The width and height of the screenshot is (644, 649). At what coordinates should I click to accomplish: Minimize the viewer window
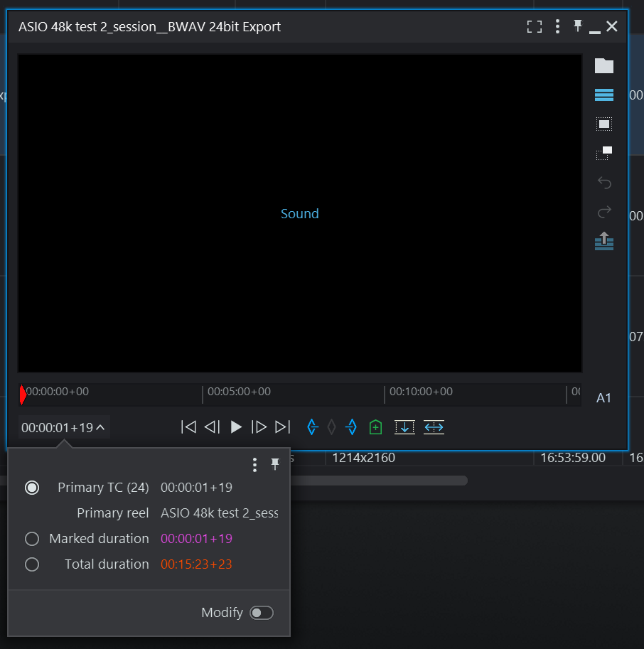pos(595,32)
